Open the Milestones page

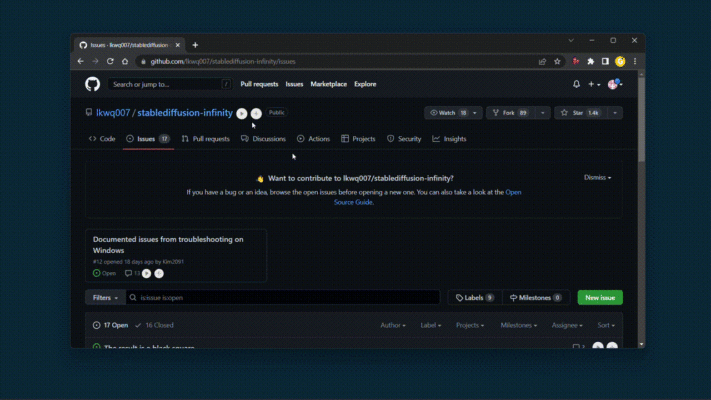click(x=536, y=298)
